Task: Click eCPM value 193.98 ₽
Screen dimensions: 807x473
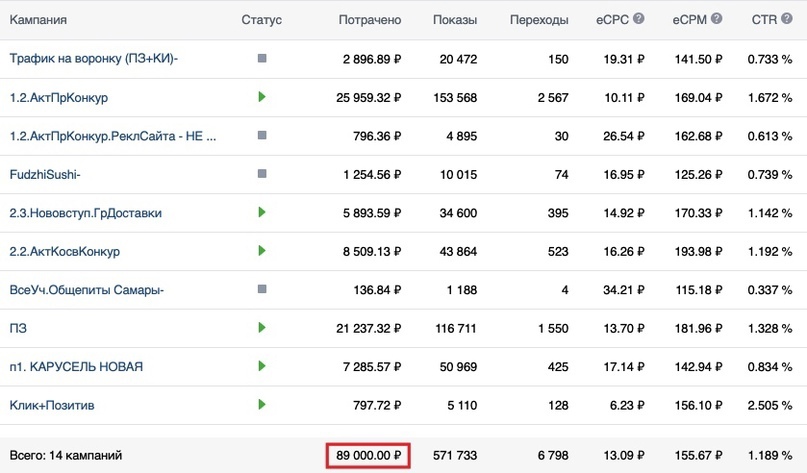Action: pos(698,252)
